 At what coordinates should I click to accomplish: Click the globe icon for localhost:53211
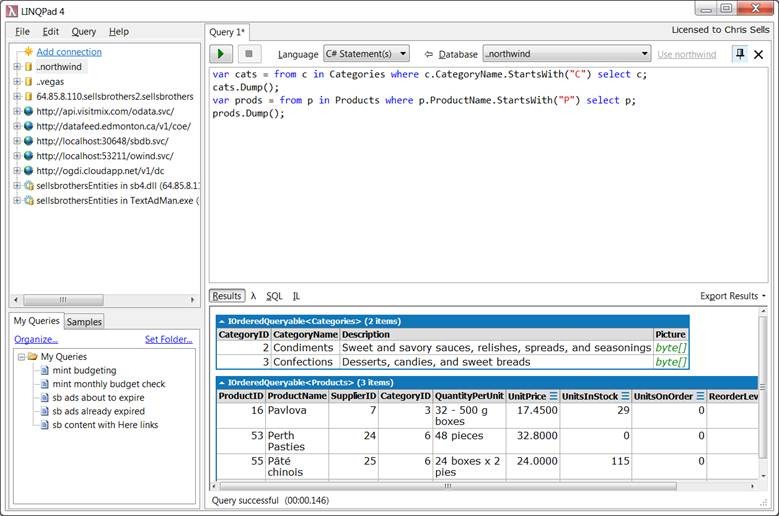(28, 156)
